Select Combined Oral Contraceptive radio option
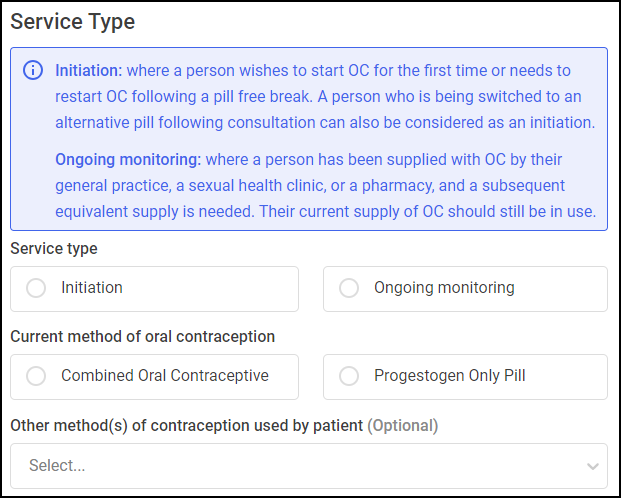 [36, 376]
